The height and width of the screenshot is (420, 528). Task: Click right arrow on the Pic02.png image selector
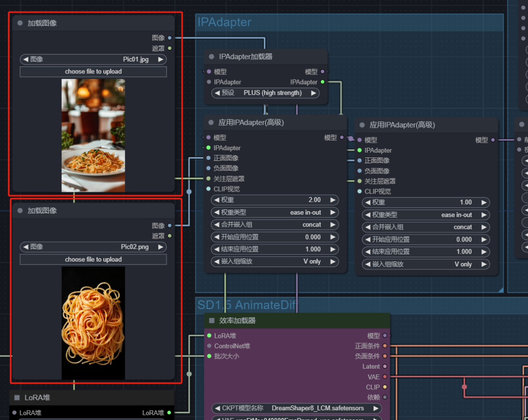coord(160,247)
